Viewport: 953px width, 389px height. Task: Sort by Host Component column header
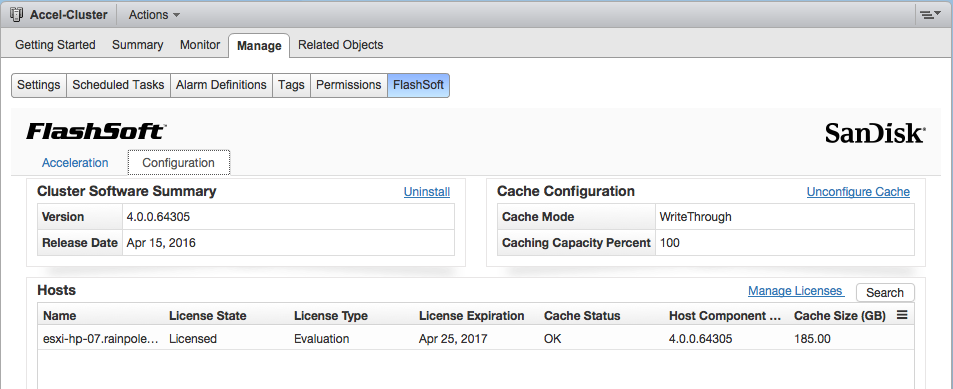click(724, 315)
